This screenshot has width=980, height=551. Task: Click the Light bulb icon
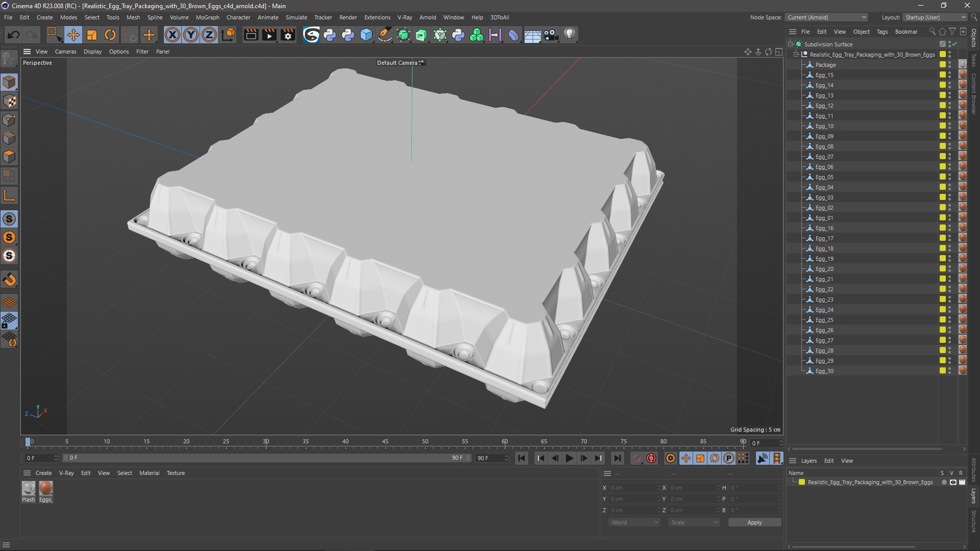570,35
